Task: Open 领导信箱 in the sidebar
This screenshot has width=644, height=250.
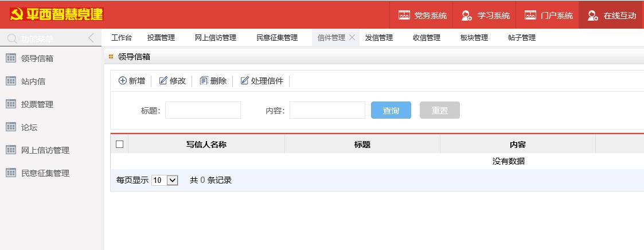Action: [37, 58]
